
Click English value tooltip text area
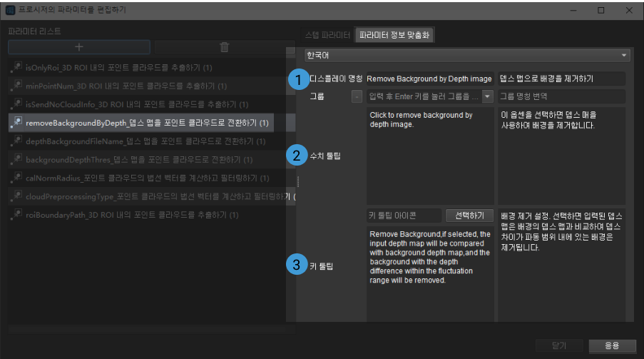[x=430, y=156]
